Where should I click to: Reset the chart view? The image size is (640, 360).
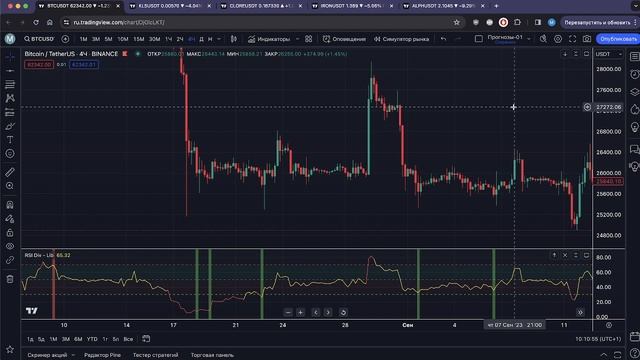tap(343, 312)
